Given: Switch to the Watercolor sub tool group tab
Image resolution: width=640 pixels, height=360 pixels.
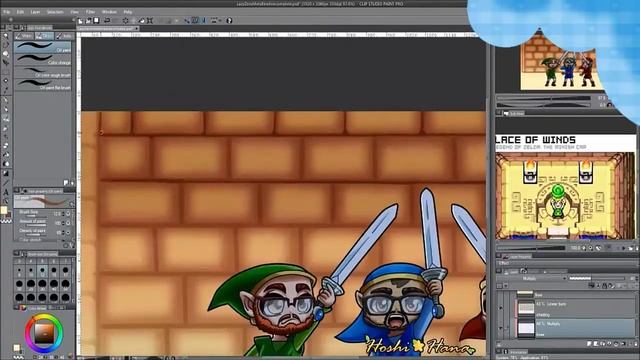Looking at the screenshot, I should [x=24, y=36].
